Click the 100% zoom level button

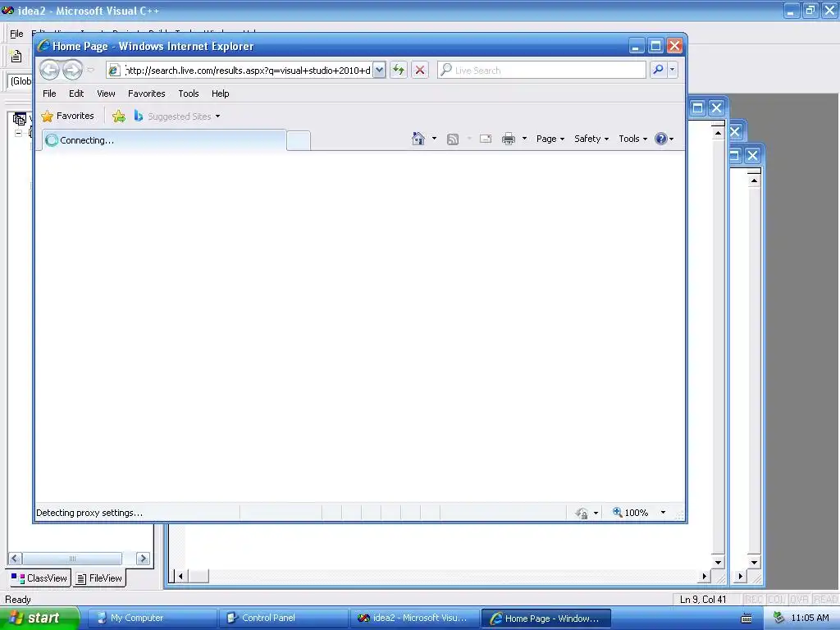pyautogui.click(x=631, y=513)
